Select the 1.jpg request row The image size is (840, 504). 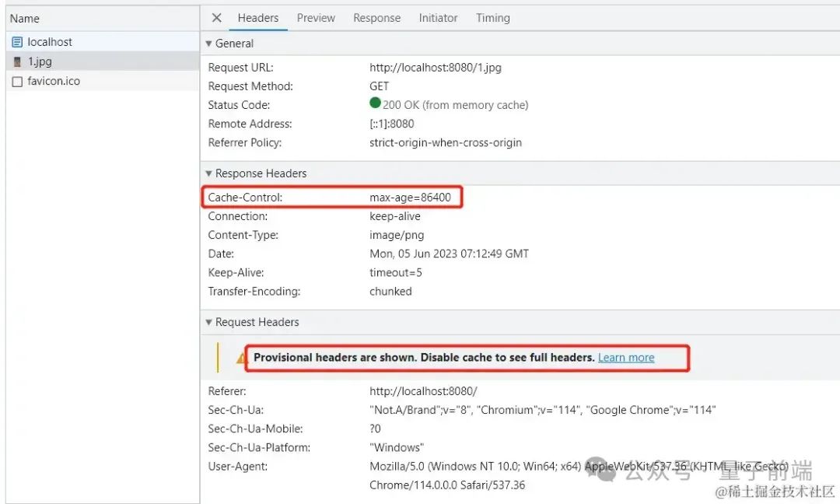click(x=103, y=61)
